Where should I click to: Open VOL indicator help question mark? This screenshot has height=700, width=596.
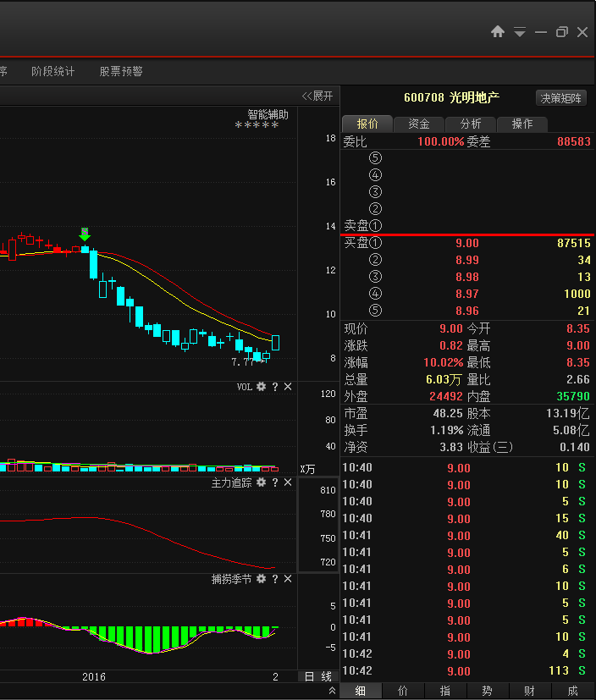[x=275, y=387]
